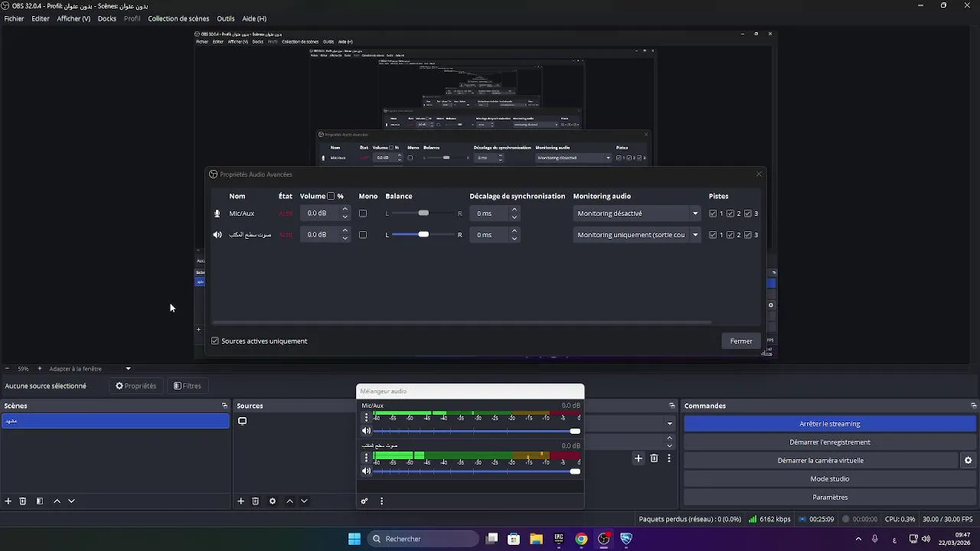Add a transition with plus icon
980x551 pixels.
click(x=639, y=458)
